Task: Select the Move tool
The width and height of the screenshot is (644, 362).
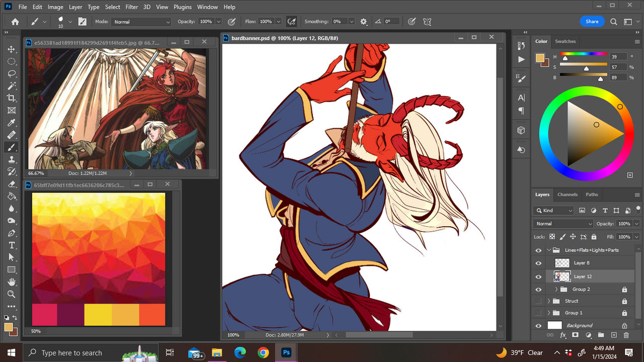Action: pos(11,49)
